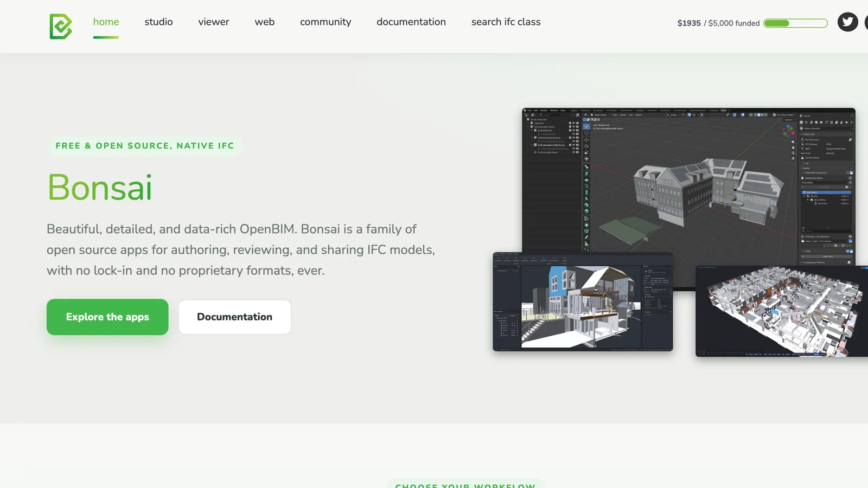Open the floor plan model screenshot

782,311
